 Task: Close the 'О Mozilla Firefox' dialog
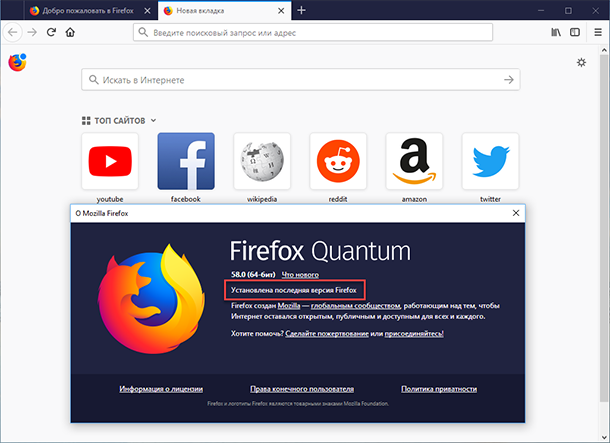pyautogui.click(x=516, y=213)
